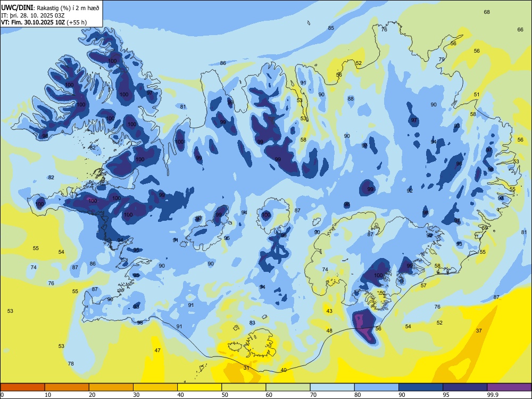Click the legend tick label 30

click(136, 395)
